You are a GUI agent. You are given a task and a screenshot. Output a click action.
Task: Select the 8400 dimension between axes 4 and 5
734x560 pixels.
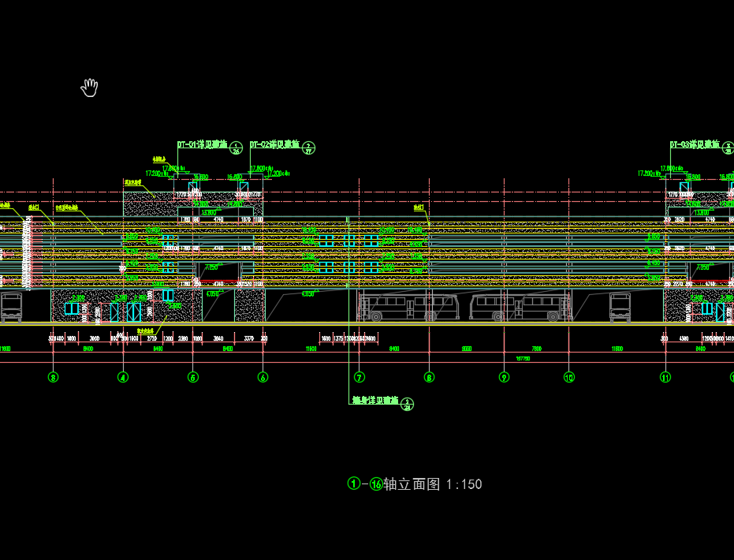(x=158, y=349)
